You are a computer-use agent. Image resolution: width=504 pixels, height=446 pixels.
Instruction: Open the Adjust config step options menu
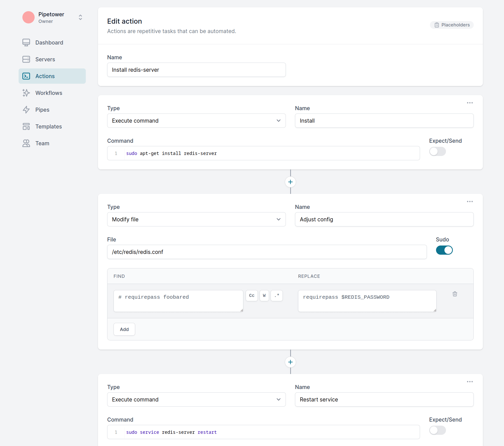coord(470,202)
